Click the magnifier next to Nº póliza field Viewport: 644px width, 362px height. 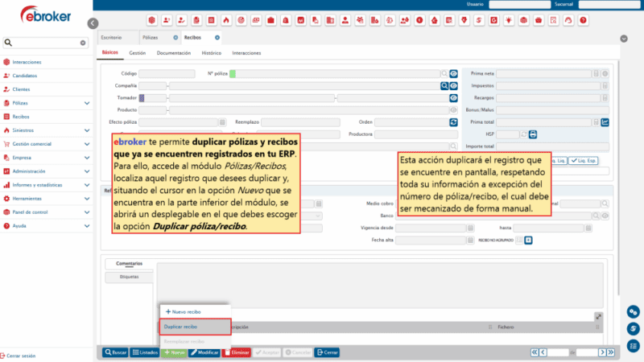(444, 74)
